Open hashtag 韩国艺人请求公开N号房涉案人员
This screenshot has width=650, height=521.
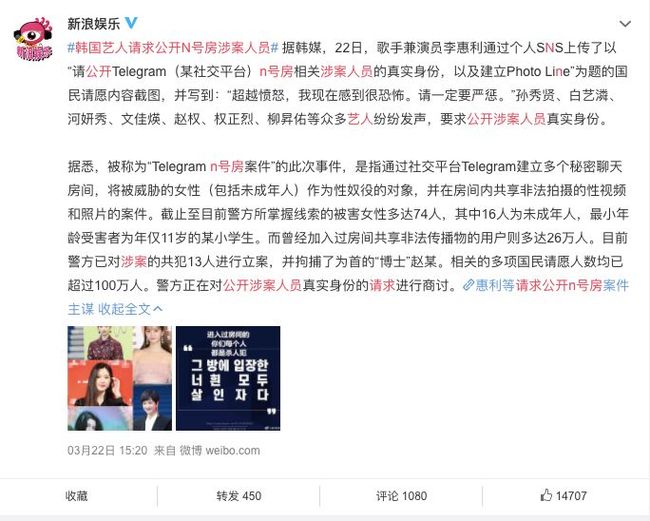pos(173,48)
